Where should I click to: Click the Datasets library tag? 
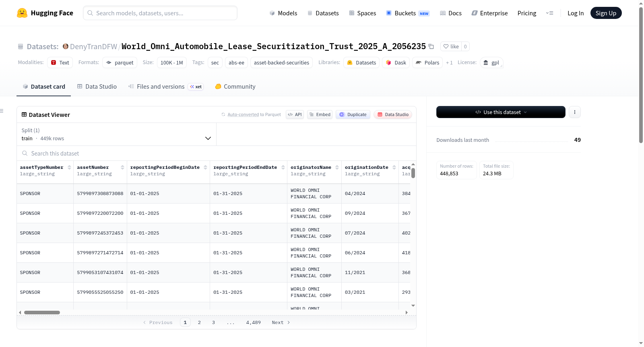(361, 62)
